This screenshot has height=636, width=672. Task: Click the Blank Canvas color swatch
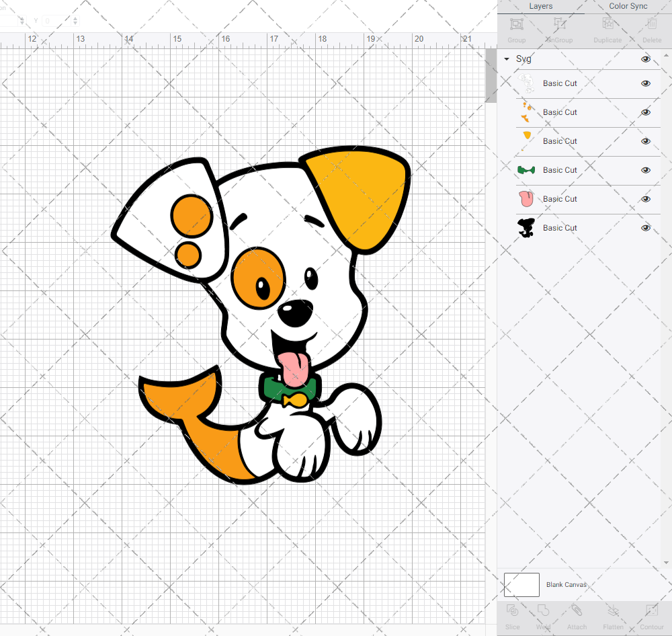pyautogui.click(x=521, y=584)
